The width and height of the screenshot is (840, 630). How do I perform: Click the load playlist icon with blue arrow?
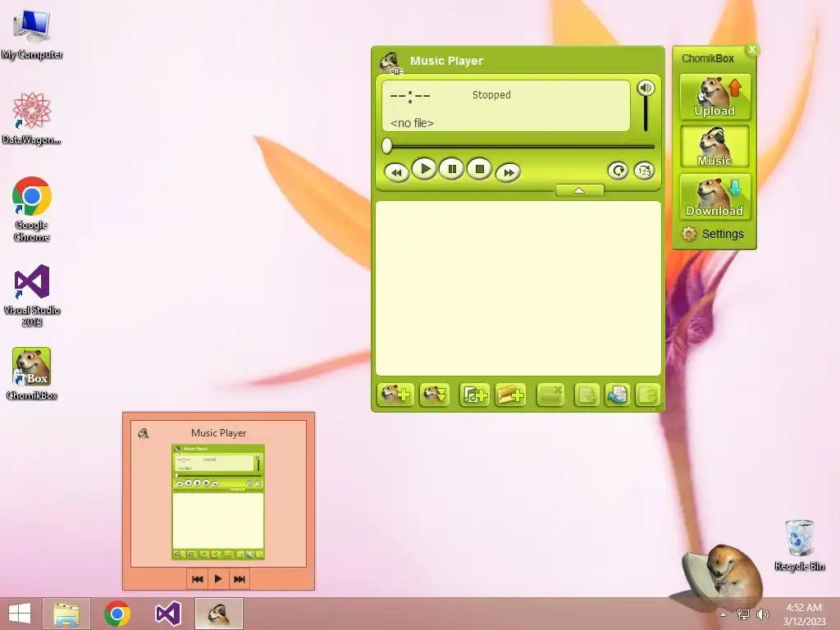pos(617,395)
